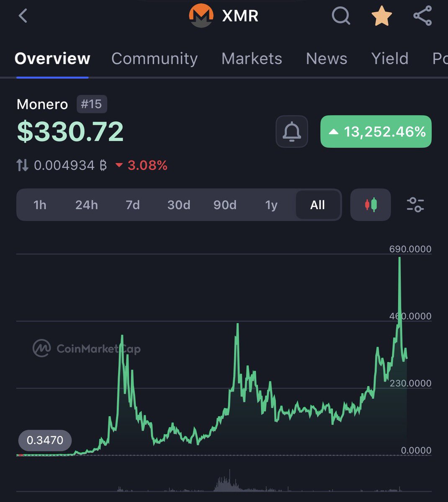The width and height of the screenshot is (448, 502).
Task: Go to the News tab
Action: click(x=327, y=59)
